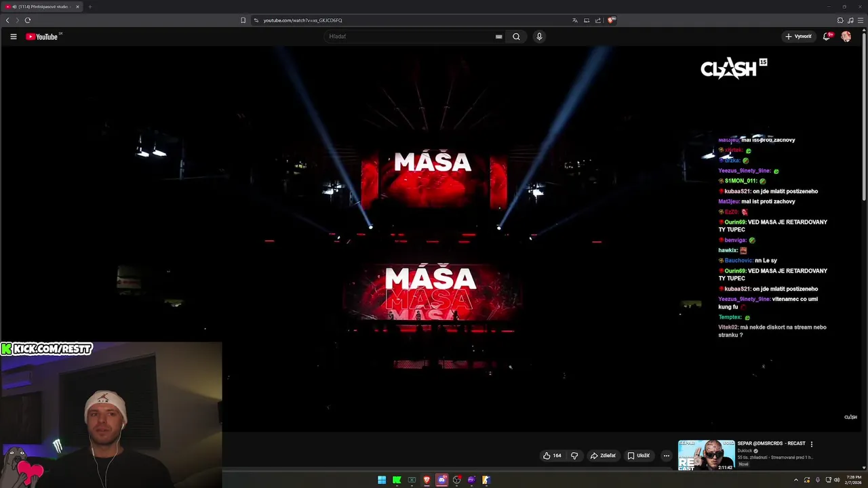The width and height of the screenshot is (868, 488).
Task: Click the KICK.COM/RESTT overlay label
Action: click(x=46, y=349)
